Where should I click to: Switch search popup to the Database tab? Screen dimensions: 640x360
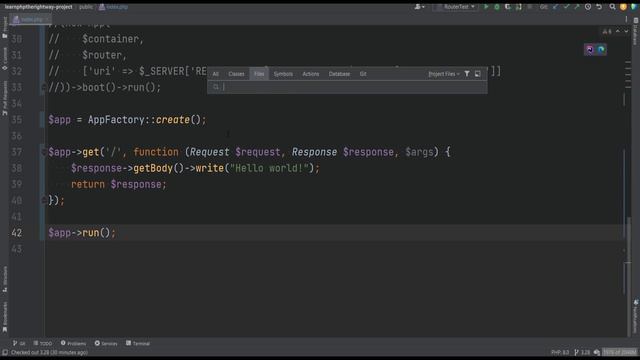pos(339,74)
